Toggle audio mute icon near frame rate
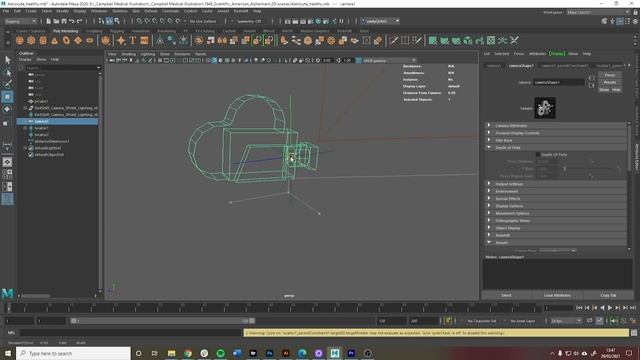The image size is (640, 360). point(613,321)
